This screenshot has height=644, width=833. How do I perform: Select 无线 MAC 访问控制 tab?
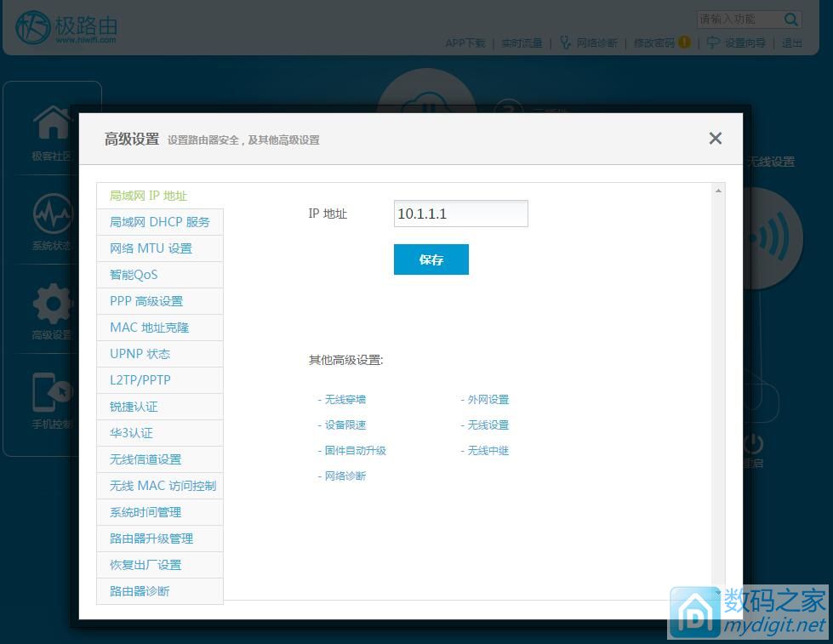pyautogui.click(x=160, y=486)
